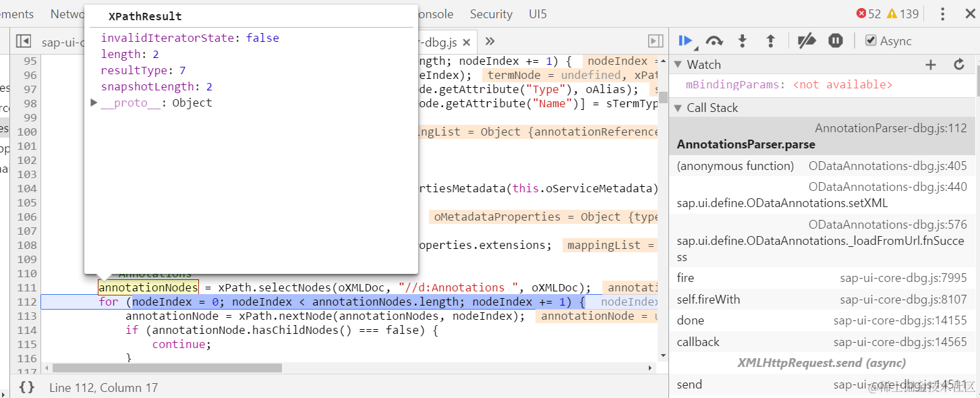
Task: Select ODataAnnotations.setXML stack frame
Action: click(x=822, y=196)
